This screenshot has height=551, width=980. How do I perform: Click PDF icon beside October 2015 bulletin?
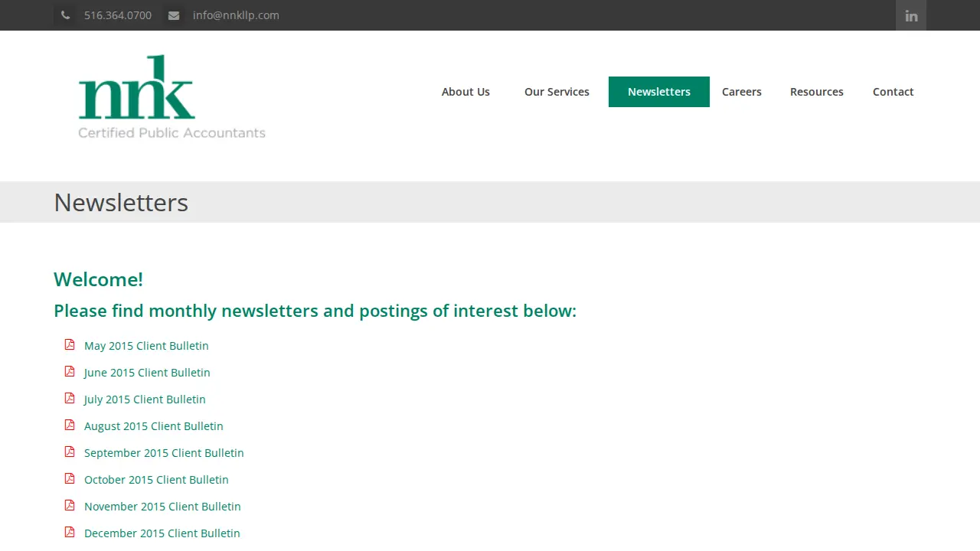(70, 478)
